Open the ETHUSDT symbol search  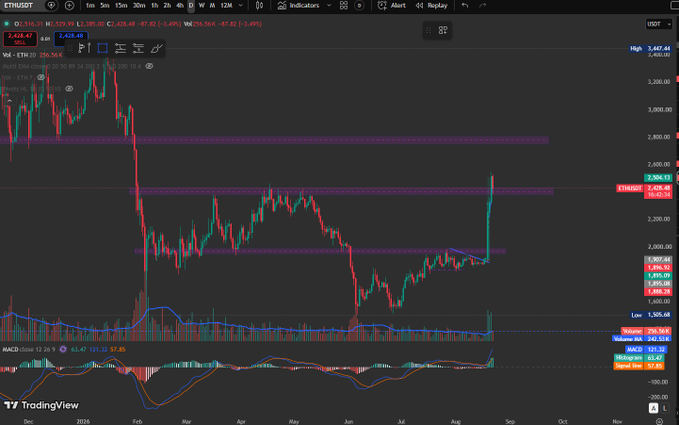click(x=18, y=5)
